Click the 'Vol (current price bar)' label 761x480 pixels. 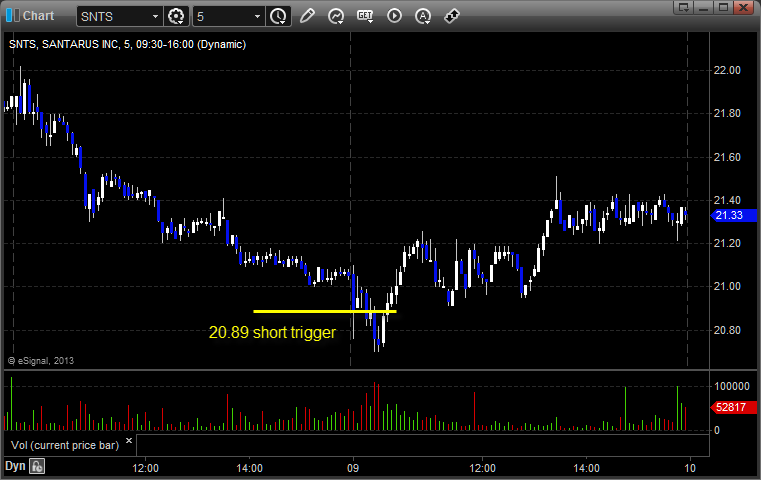pos(65,445)
